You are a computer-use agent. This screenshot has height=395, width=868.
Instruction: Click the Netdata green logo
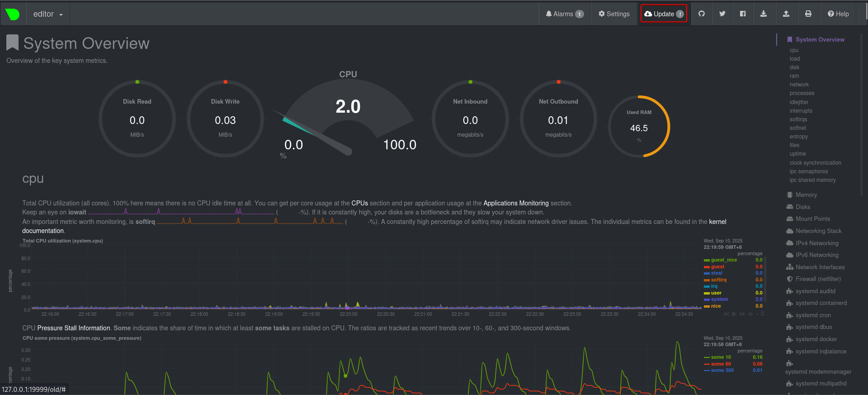tap(13, 14)
